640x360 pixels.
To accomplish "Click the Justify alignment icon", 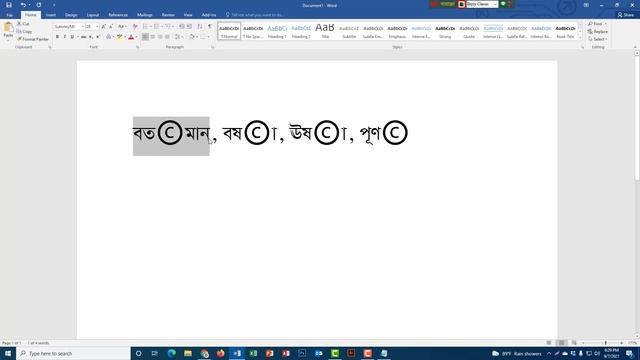I will [167, 37].
